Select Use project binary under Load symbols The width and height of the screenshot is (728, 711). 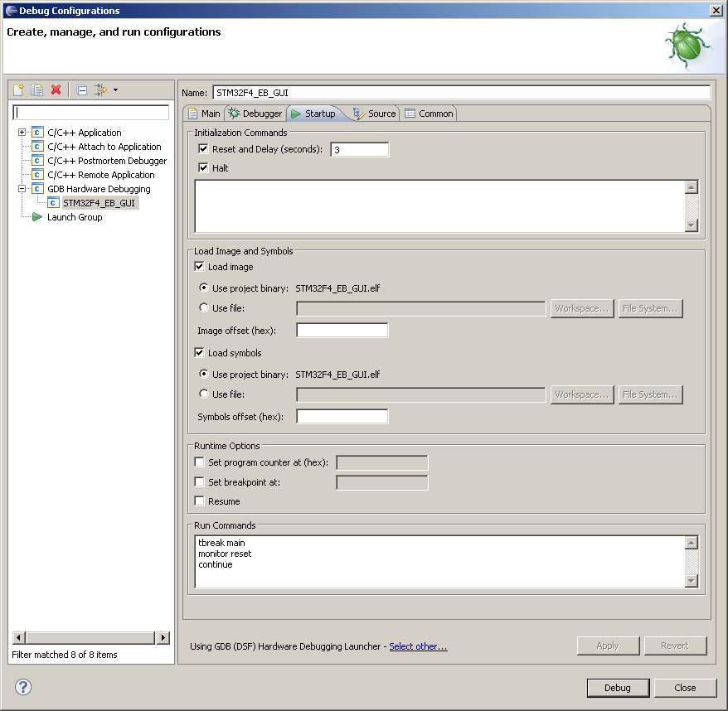pyautogui.click(x=203, y=374)
